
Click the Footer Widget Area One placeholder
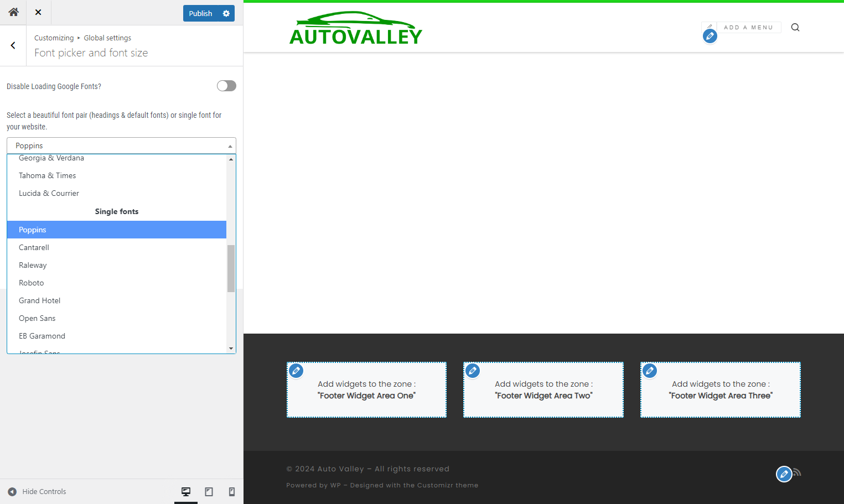pos(366,390)
